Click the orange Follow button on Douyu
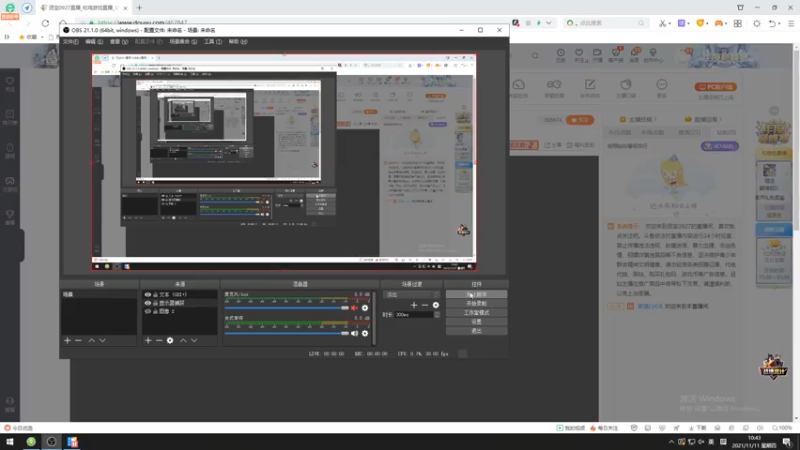This screenshot has width=800, height=450. (580, 120)
